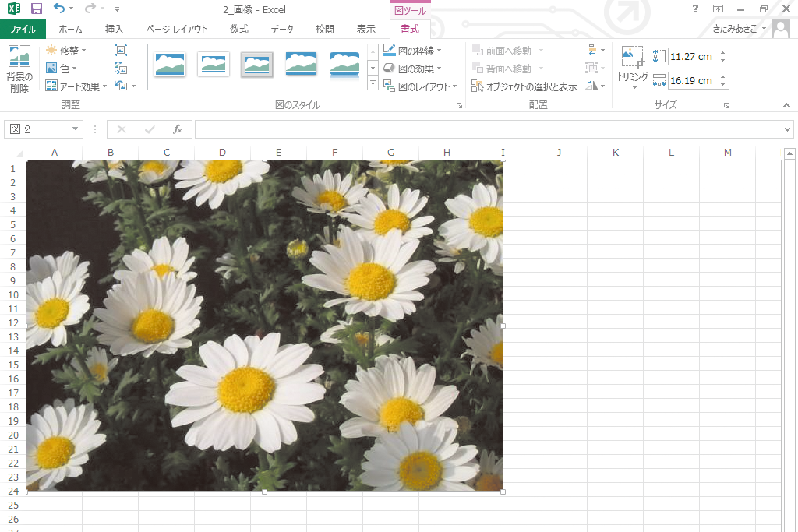The image size is (798, 532).
Task: Click the vertical scrollbar up arrow
Action: pyautogui.click(x=789, y=153)
